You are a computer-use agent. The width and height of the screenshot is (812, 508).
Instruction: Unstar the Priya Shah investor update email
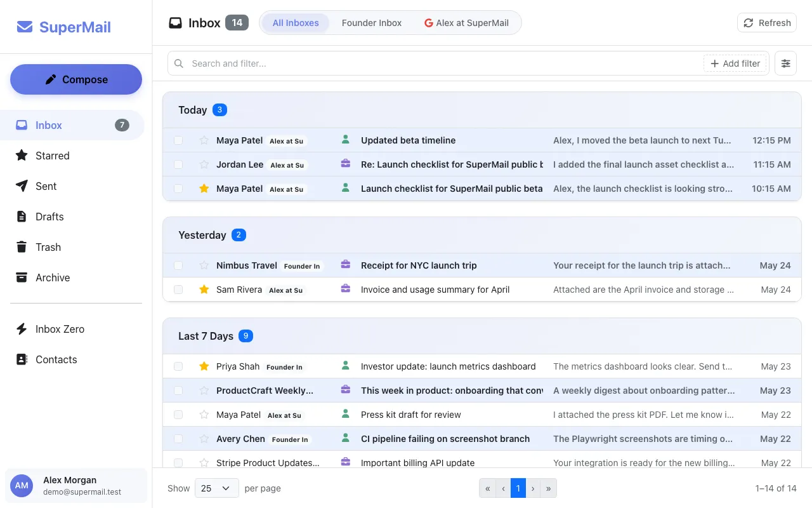pyautogui.click(x=204, y=366)
